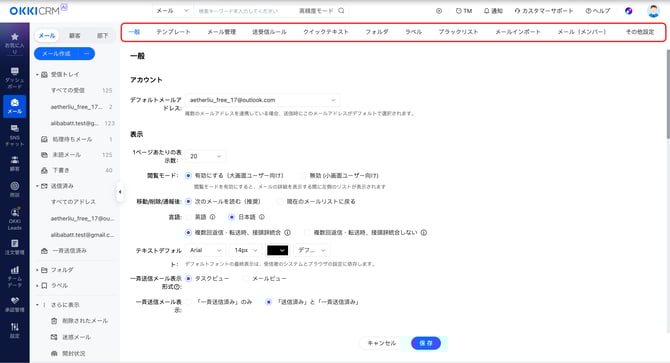This screenshot has height=363, width=670.
Task: Choose 日本語 language radio
Action: click(x=232, y=217)
